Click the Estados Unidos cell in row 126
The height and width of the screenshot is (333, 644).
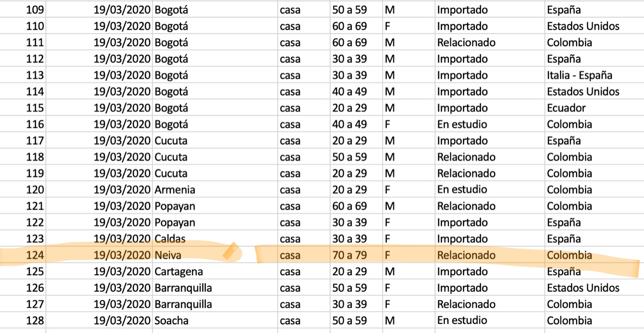coord(594,288)
